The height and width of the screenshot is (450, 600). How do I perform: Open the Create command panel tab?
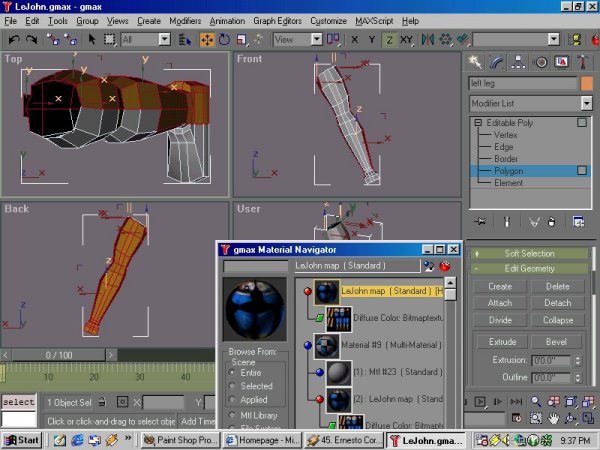click(x=475, y=62)
